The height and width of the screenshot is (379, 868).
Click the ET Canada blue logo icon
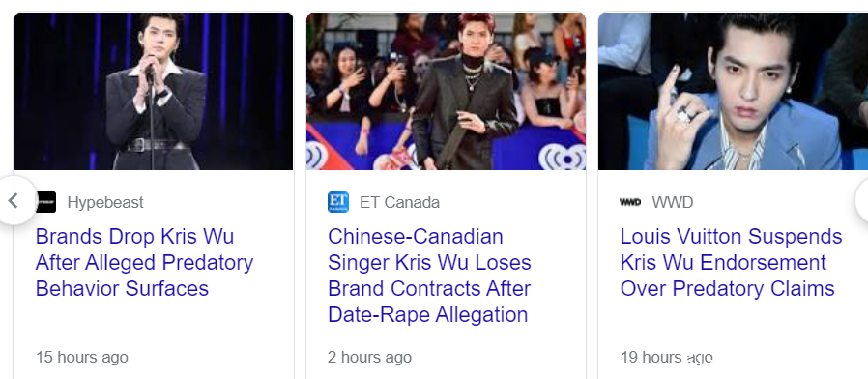point(338,202)
